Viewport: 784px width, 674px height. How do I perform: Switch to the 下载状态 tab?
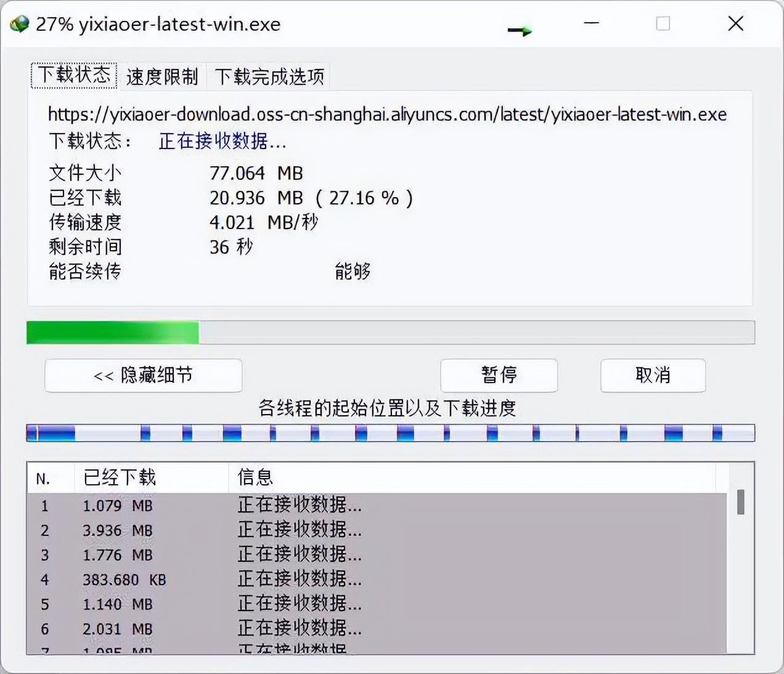[x=74, y=75]
